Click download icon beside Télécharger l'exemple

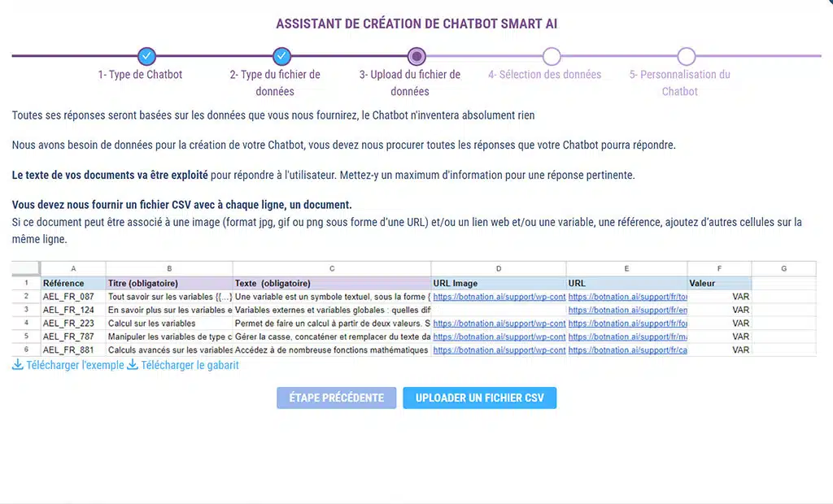pos(17,366)
